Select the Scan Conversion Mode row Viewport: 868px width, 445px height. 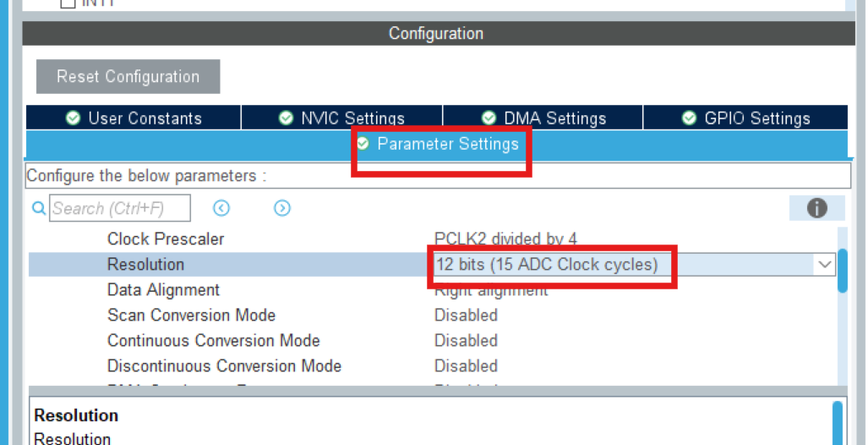click(x=433, y=316)
